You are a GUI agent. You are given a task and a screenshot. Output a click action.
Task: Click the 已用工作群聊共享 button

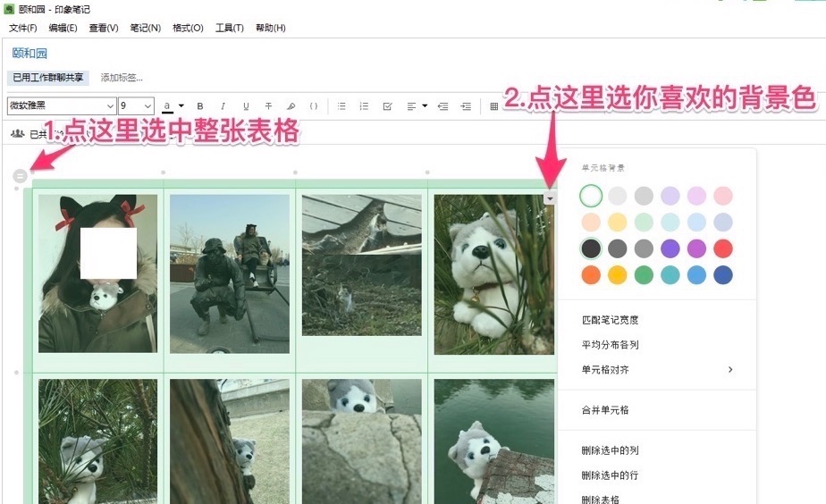click(x=48, y=78)
